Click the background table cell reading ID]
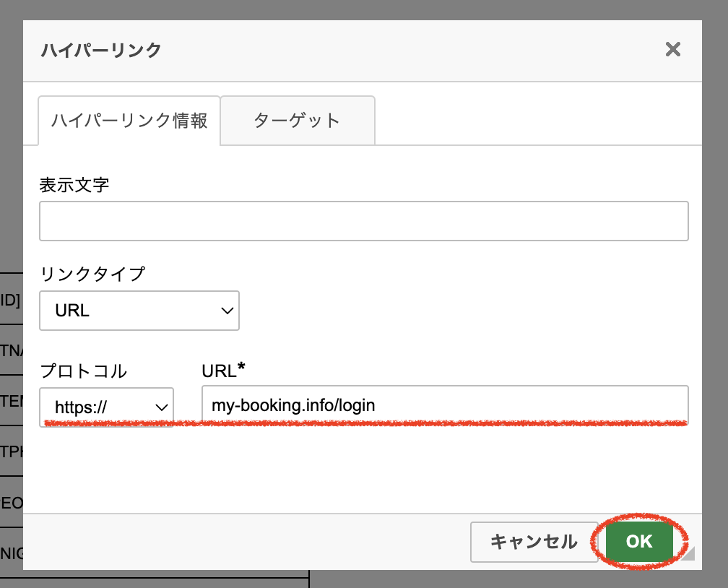The height and width of the screenshot is (588, 728). [10, 299]
